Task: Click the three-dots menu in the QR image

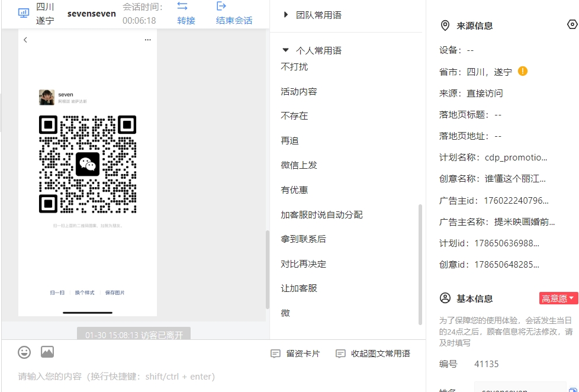Action: [x=147, y=40]
